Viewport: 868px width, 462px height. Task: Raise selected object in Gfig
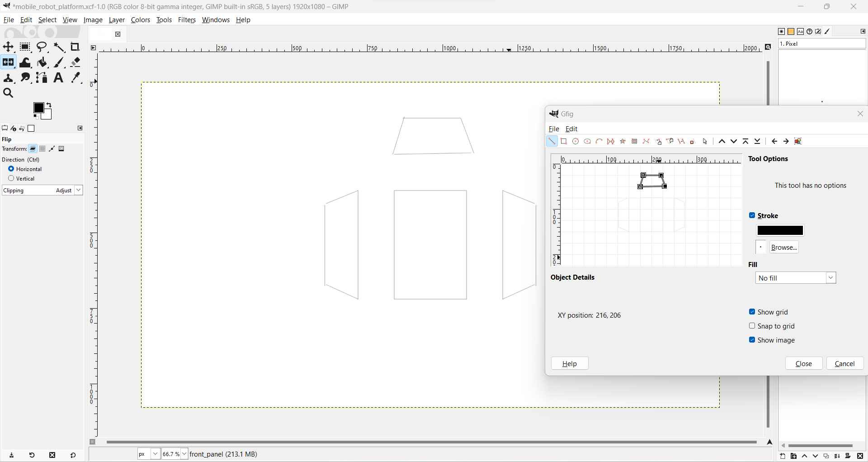click(722, 142)
